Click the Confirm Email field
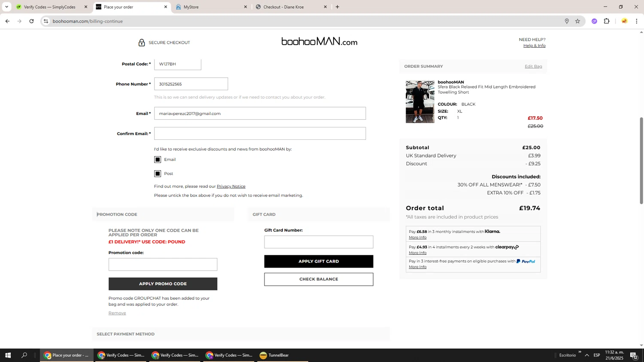 [x=260, y=133]
